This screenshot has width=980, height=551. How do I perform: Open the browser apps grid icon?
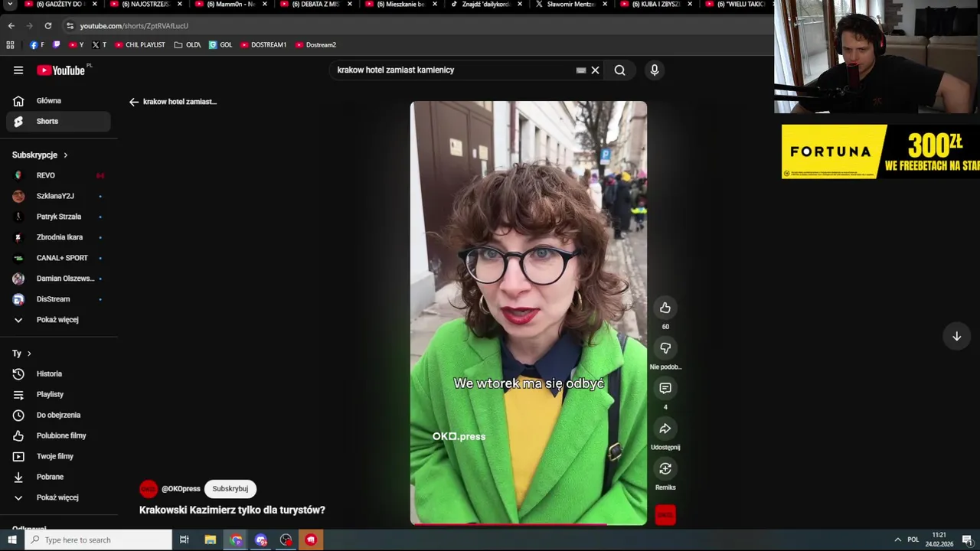(10, 45)
